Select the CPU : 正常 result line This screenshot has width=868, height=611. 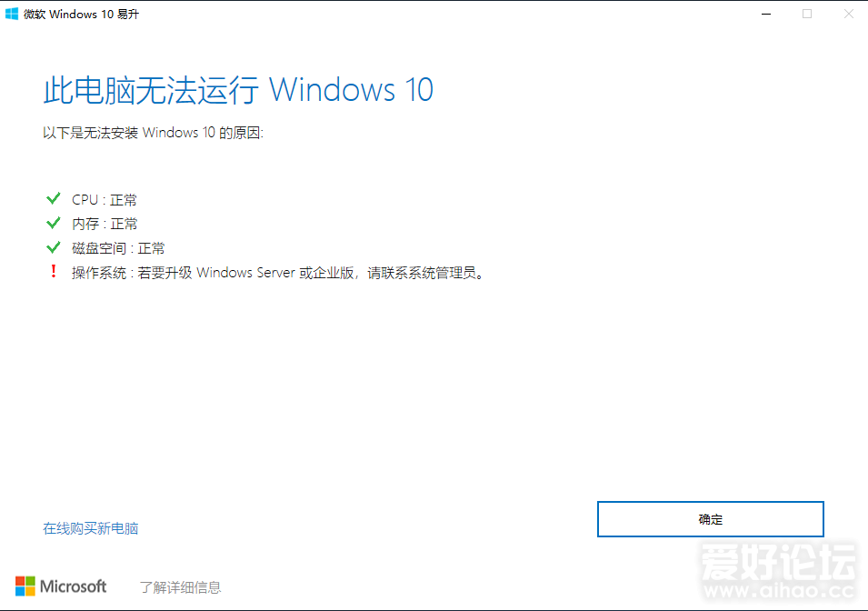(x=105, y=199)
